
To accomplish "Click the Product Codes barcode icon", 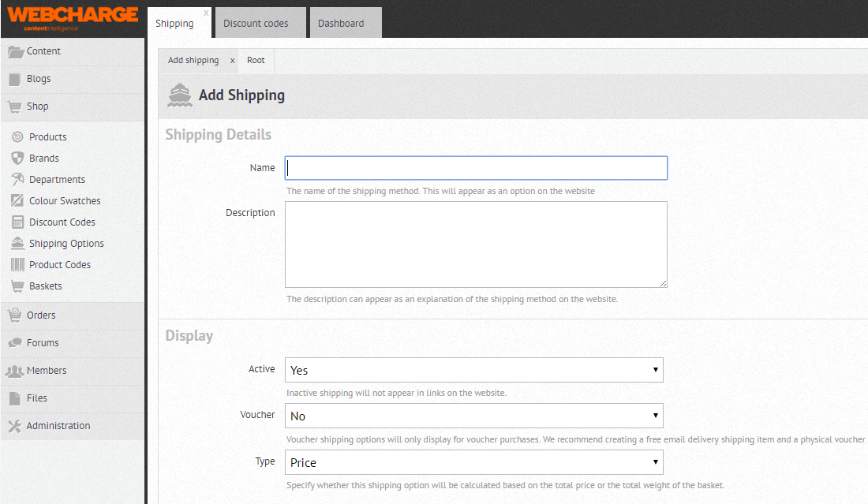I will point(17,265).
